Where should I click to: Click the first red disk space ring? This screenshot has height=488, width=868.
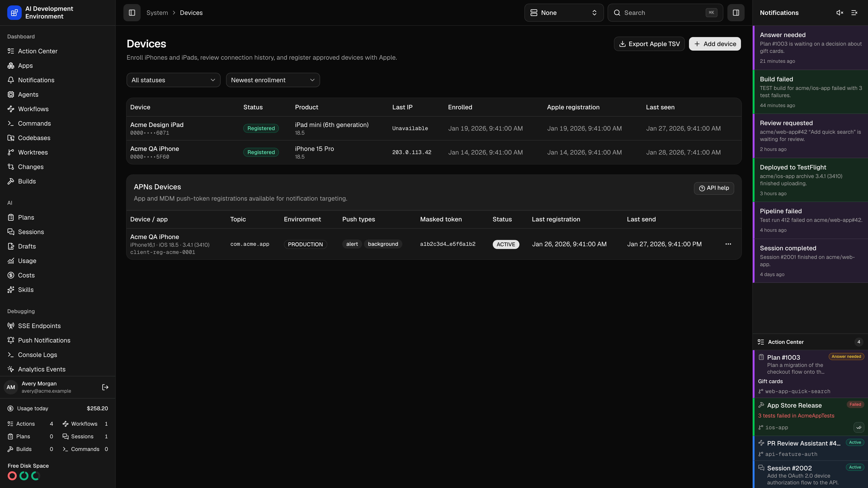click(x=12, y=476)
